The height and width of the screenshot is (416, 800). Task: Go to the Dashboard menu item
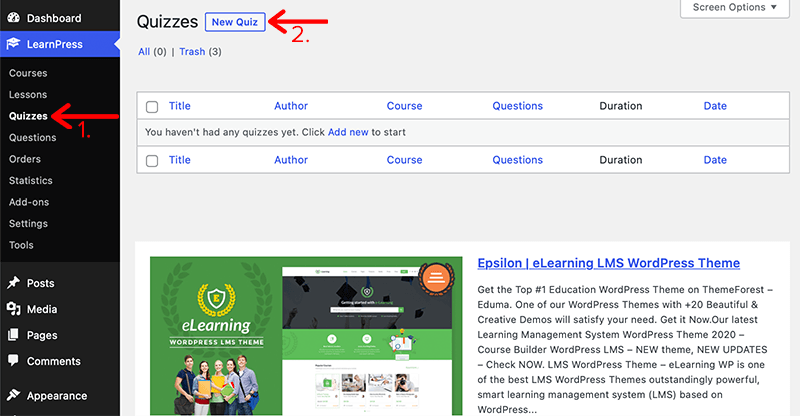point(60,18)
